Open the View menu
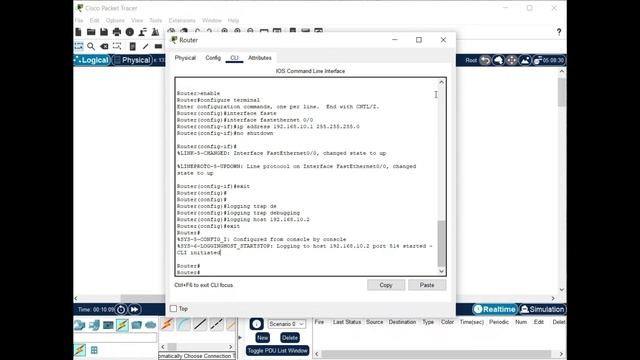Image resolution: width=640 pixels, height=360 pixels. [137, 20]
